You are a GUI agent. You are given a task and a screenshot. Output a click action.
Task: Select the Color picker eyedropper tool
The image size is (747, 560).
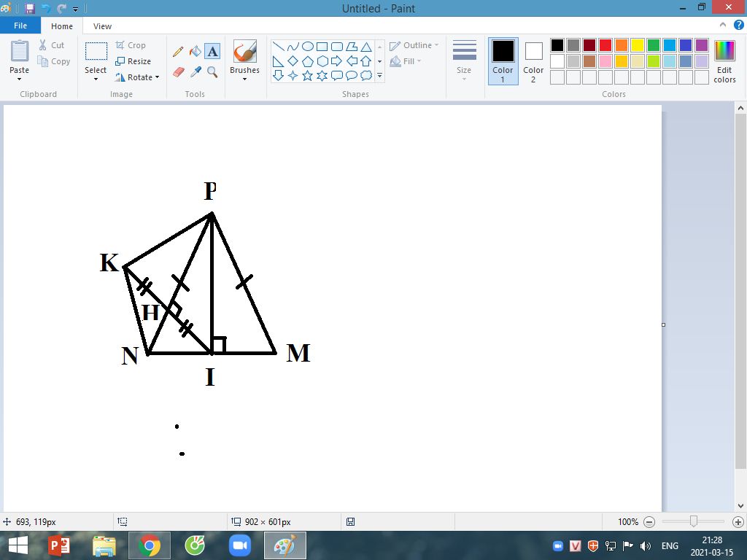[x=196, y=72]
